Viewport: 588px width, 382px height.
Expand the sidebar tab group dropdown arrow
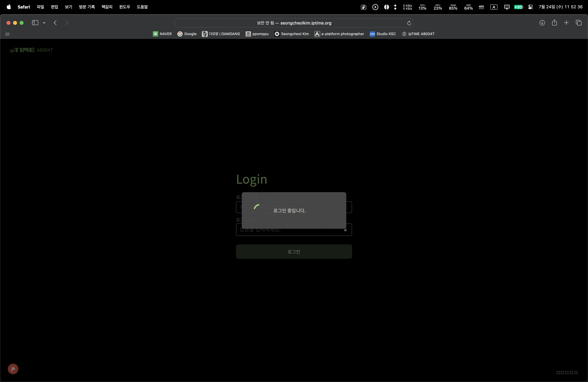44,23
